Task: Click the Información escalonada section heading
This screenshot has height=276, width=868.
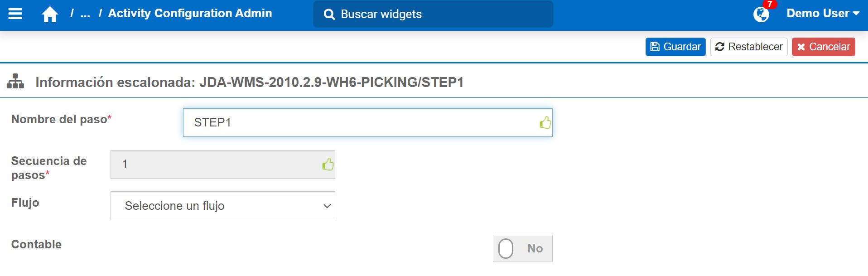Action: point(249,82)
